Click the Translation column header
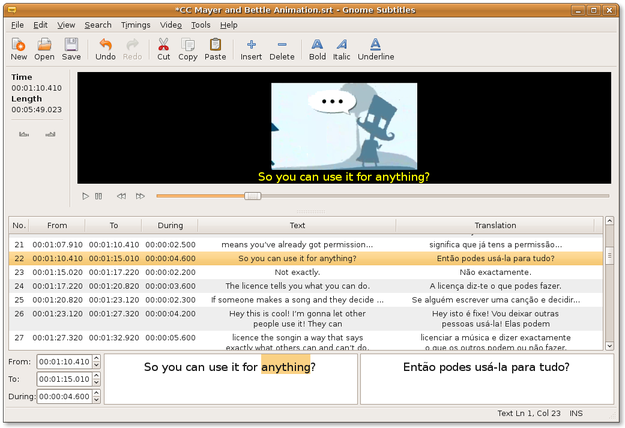Image resolution: width=625 pixels, height=428 pixels. (x=495, y=225)
